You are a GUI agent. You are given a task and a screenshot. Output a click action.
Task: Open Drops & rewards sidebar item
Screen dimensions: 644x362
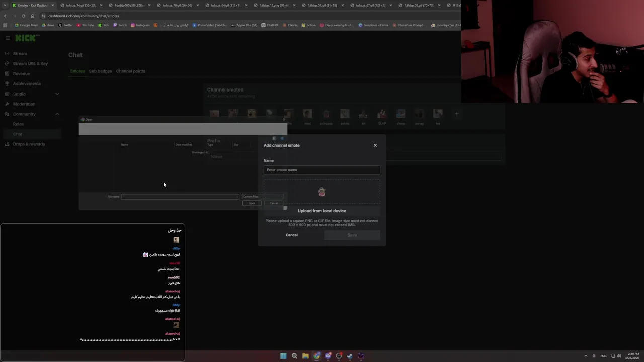(29, 144)
